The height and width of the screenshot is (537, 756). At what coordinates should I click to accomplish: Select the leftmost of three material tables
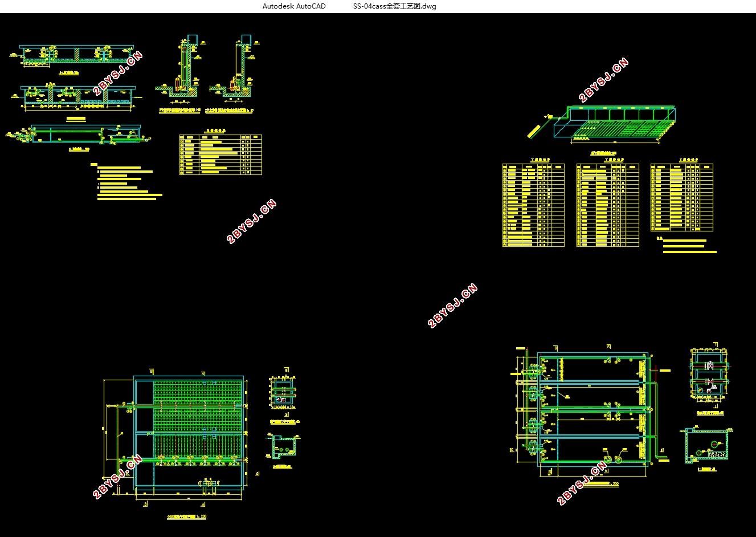(533, 205)
